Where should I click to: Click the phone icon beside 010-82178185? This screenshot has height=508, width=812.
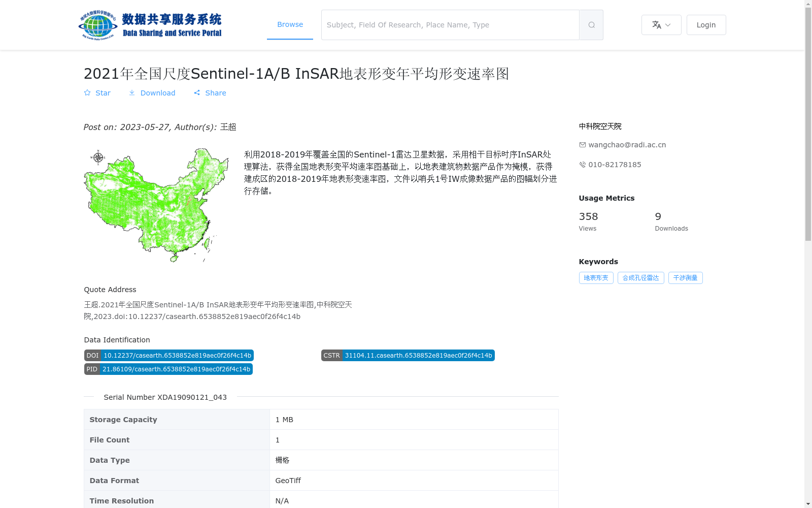click(583, 165)
